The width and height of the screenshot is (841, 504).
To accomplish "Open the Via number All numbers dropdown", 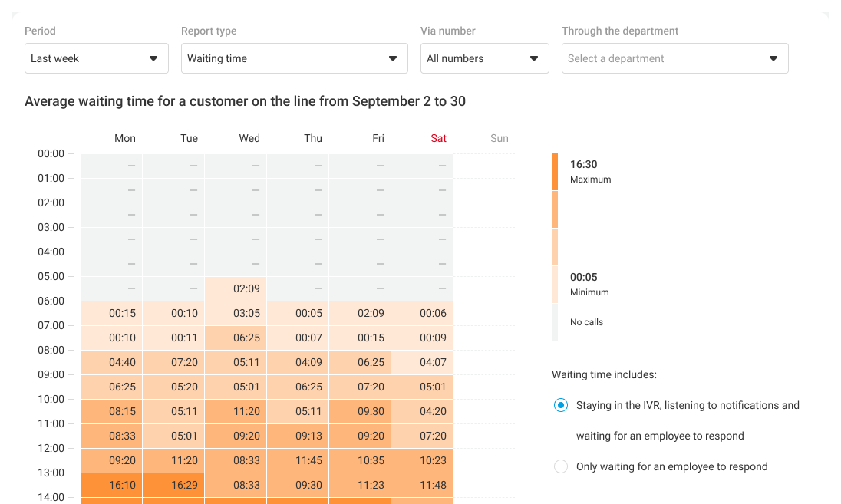I will coord(484,58).
